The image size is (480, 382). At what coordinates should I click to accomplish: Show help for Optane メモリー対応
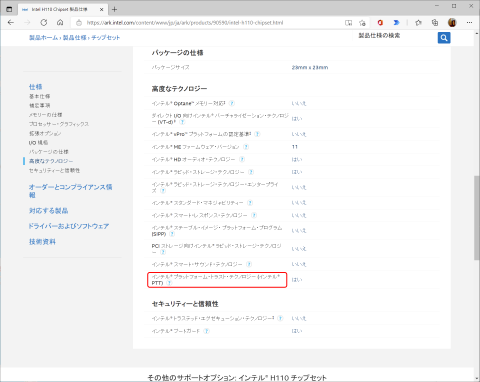click(x=232, y=103)
